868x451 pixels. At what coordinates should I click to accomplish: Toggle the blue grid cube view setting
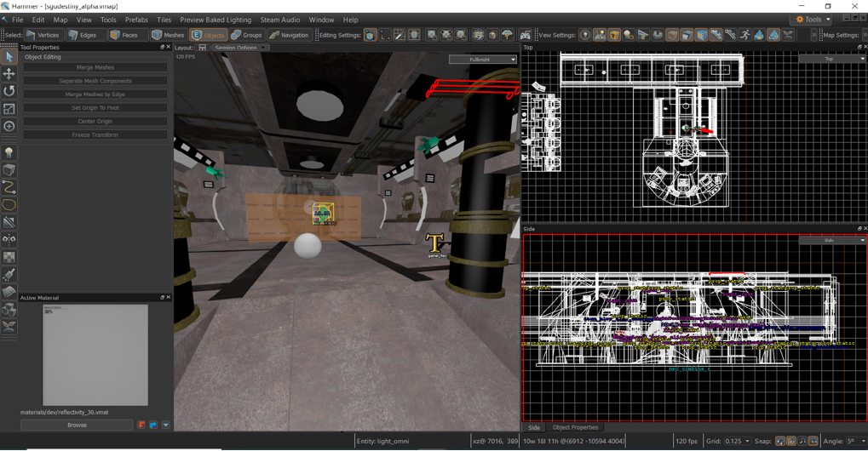click(x=701, y=35)
